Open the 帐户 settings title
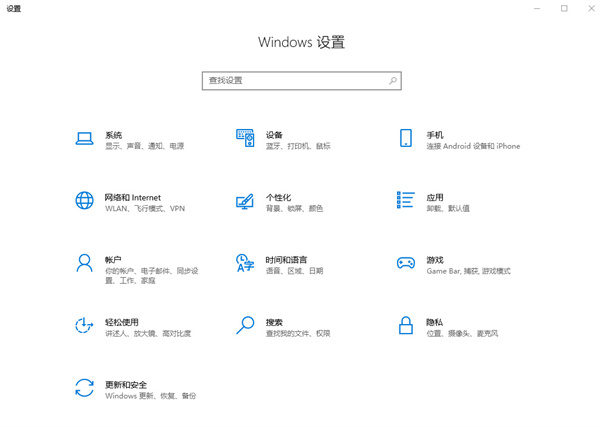The image size is (600, 427). [x=113, y=260]
